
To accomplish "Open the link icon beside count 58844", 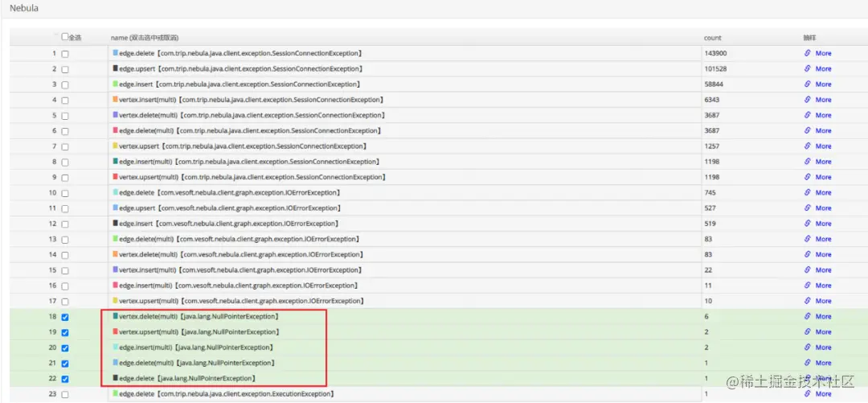I will [x=807, y=84].
